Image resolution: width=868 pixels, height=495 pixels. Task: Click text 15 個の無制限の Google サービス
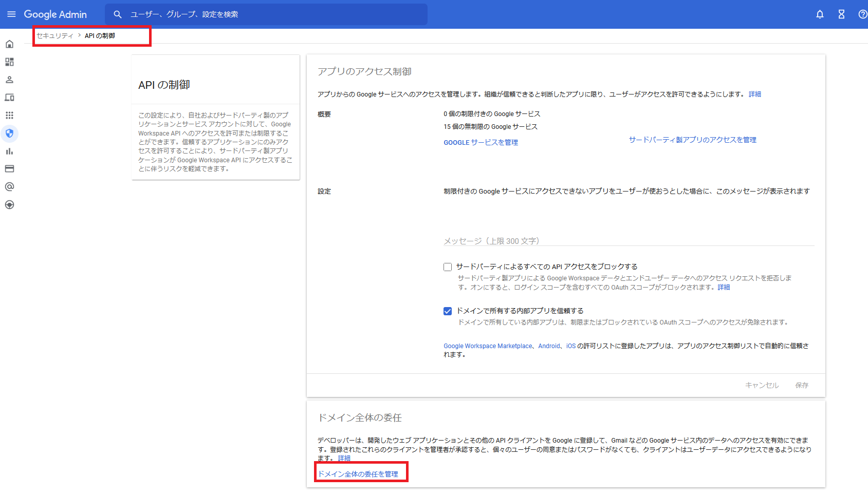[490, 127]
